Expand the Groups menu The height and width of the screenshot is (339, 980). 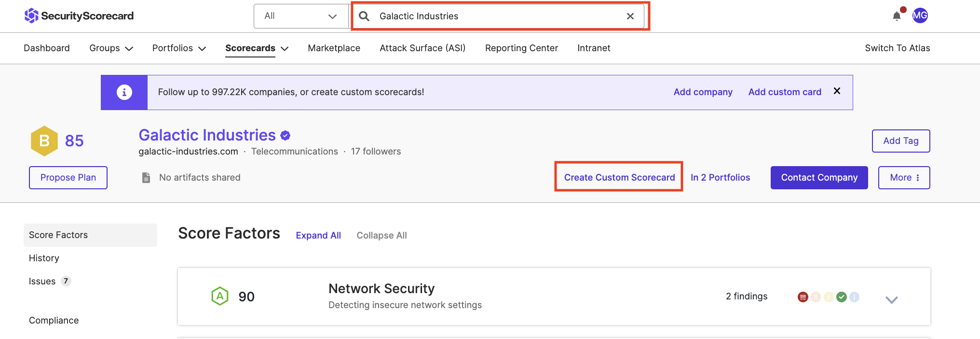tap(111, 48)
